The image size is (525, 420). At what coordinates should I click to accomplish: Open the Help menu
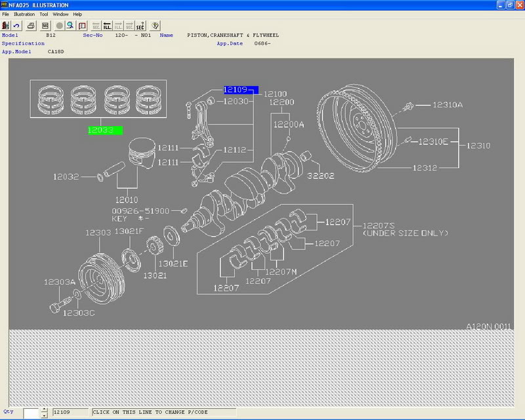coord(77,14)
